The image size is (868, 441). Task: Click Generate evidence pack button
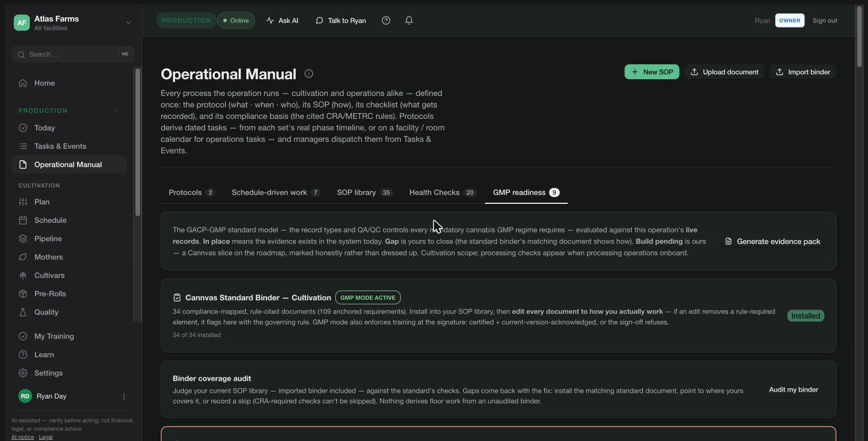(773, 241)
